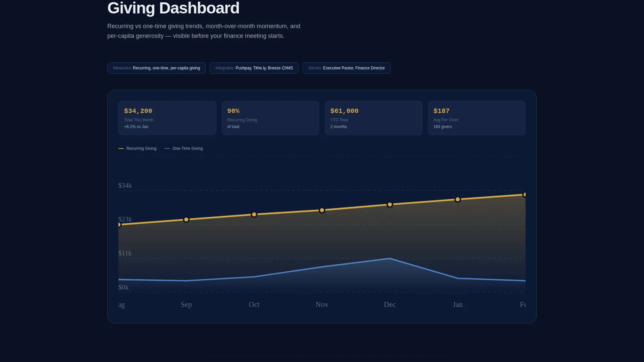The height and width of the screenshot is (362, 644).
Task: Click the Jan recurring giving data point
Action: coord(458,199)
